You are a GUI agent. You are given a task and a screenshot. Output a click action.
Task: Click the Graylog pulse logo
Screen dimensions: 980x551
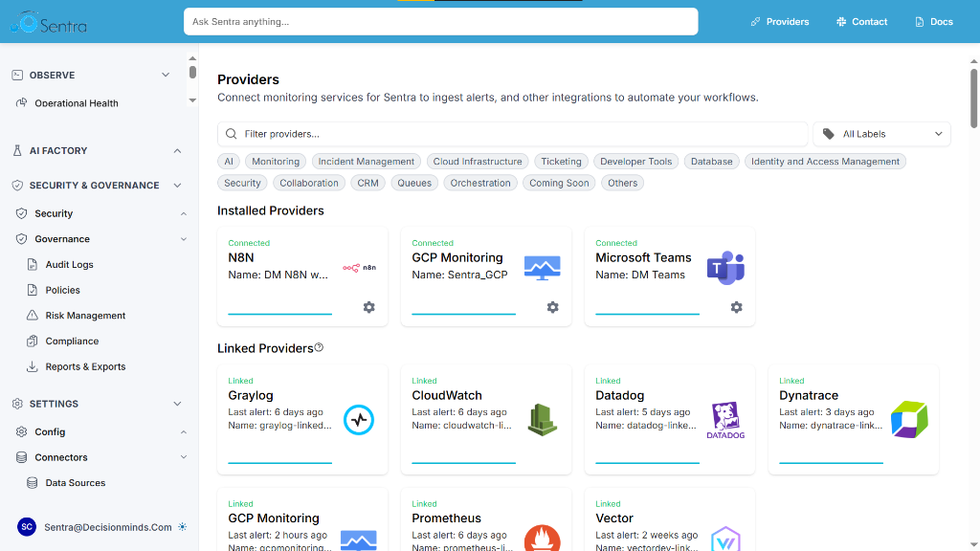pos(359,420)
